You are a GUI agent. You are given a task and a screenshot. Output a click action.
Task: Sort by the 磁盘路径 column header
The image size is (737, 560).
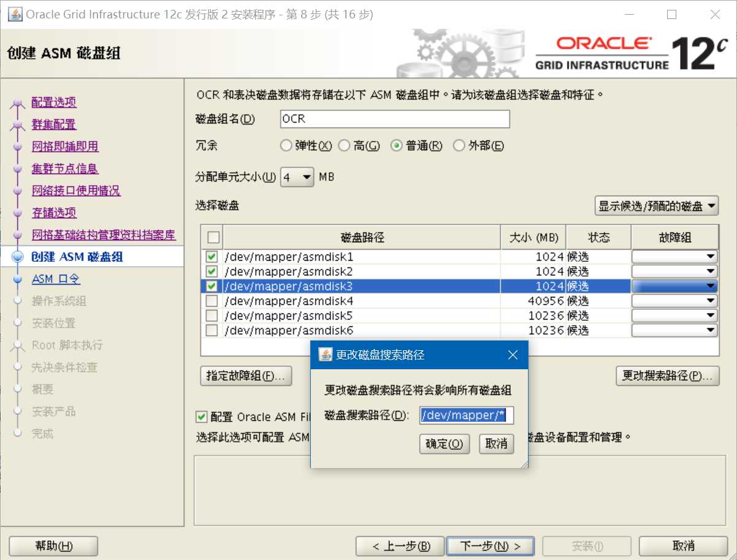(362, 237)
